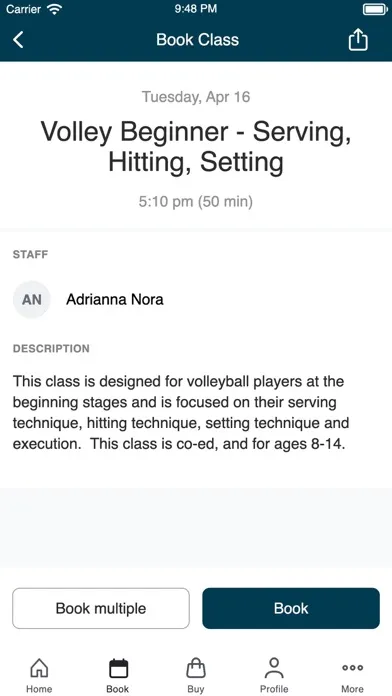
Task: Open the share icon in header
Action: coord(358,40)
